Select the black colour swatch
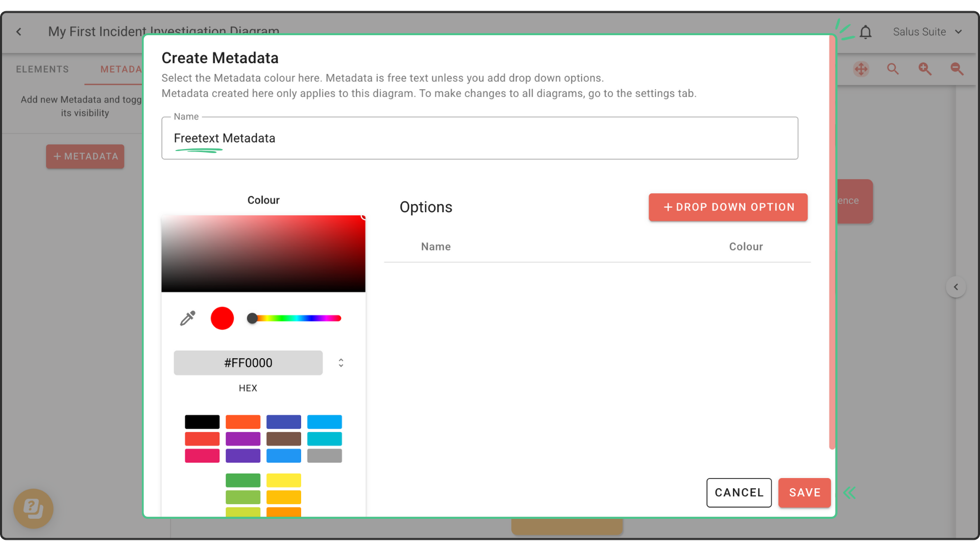980x551 pixels. pos(202,422)
